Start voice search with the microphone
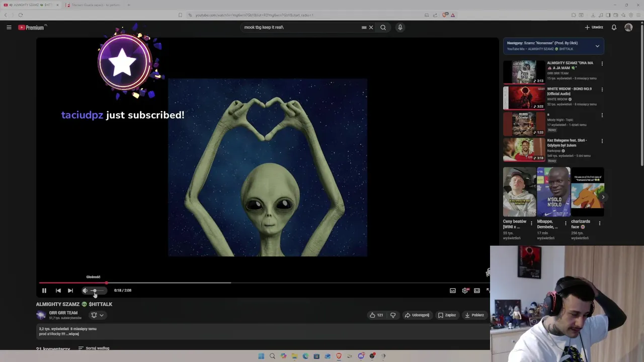This screenshot has width=644, height=362. tap(400, 27)
